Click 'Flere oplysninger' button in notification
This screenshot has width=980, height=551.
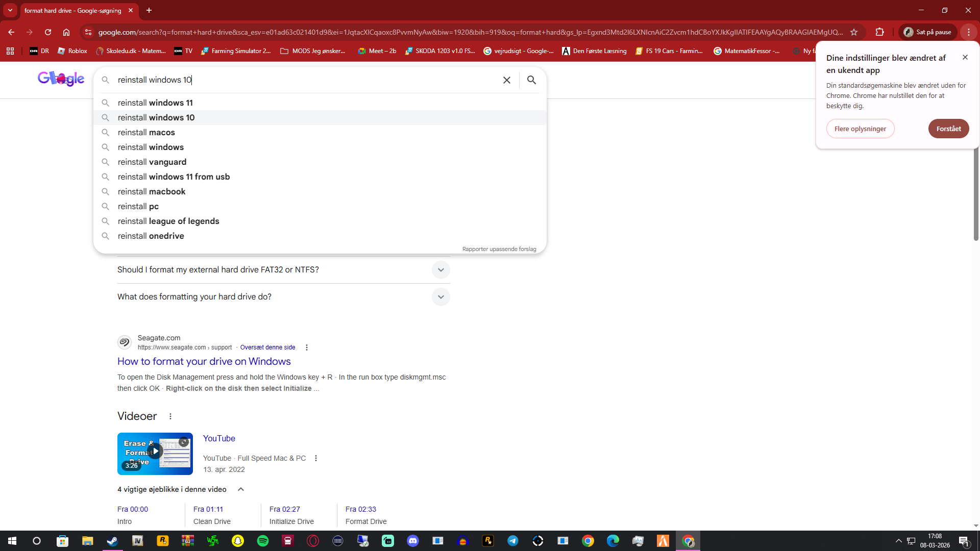pyautogui.click(x=860, y=129)
